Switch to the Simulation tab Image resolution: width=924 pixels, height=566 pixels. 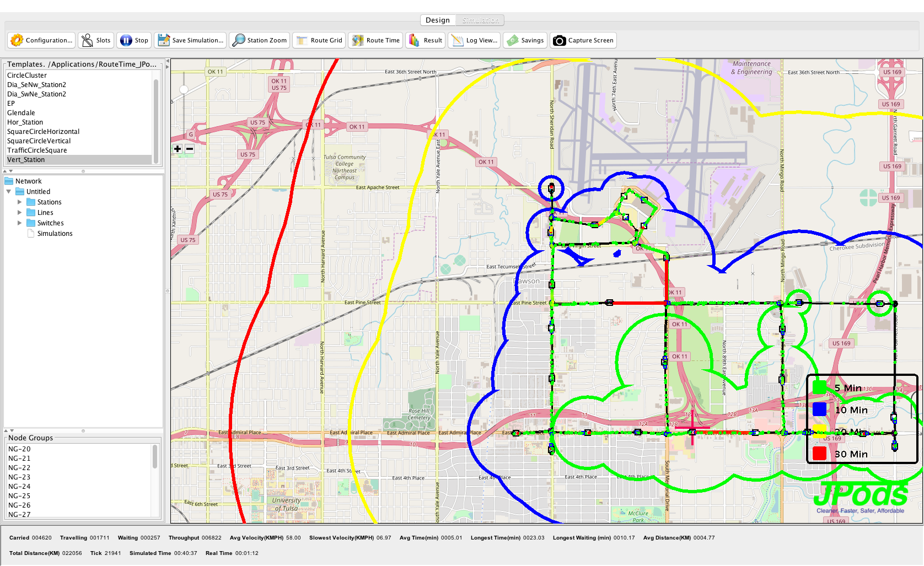(x=480, y=20)
